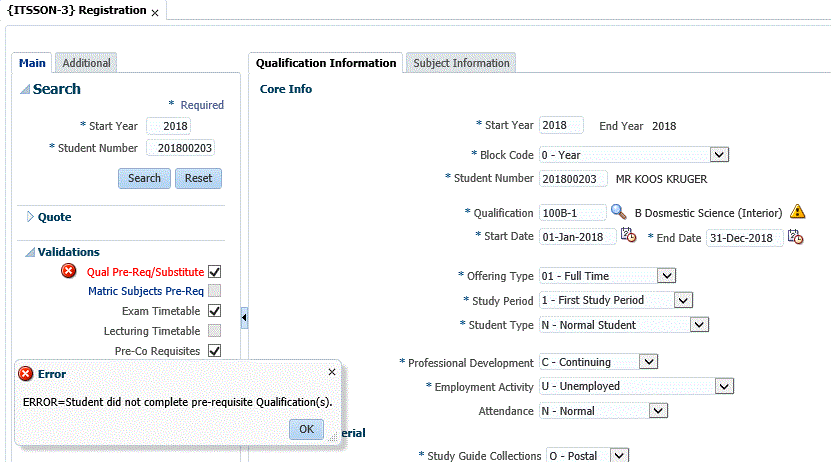This screenshot has height=462, width=831.
Task: Expand the Quote section
Action: click(30, 217)
